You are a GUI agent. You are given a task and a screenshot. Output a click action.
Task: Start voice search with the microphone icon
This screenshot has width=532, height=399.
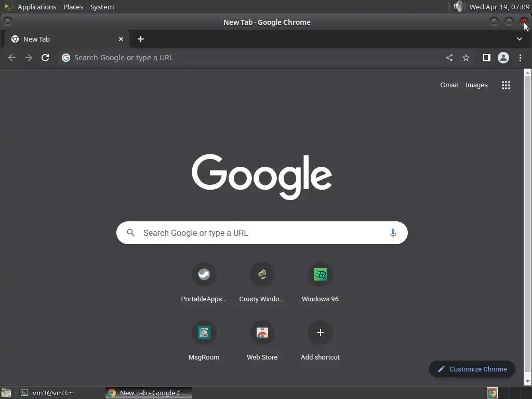[x=393, y=233]
